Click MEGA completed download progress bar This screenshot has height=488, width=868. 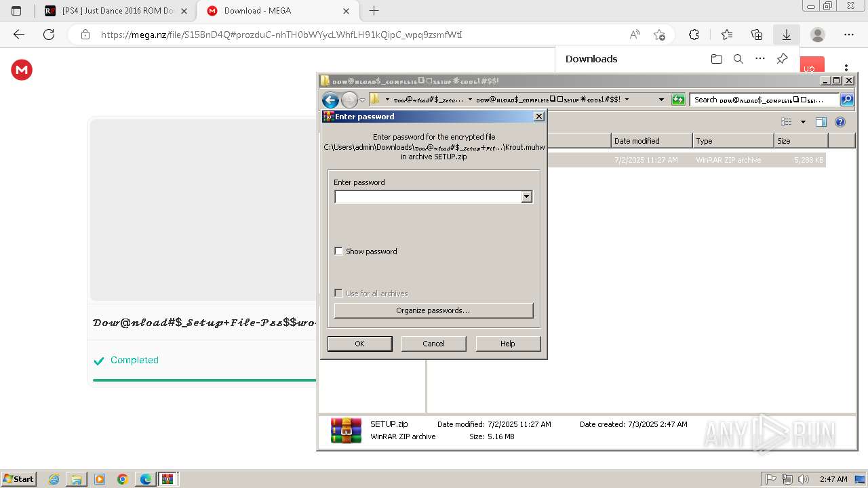(204, 380)
